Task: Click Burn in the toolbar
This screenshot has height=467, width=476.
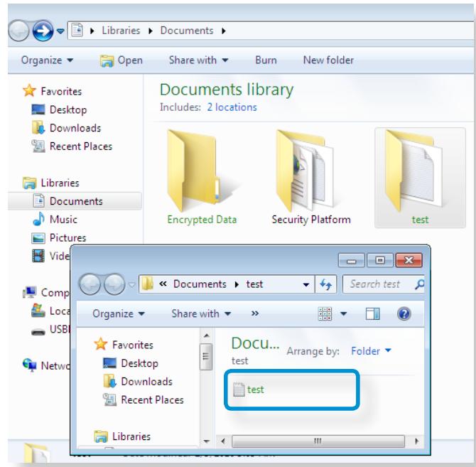Action: (266, 60)
